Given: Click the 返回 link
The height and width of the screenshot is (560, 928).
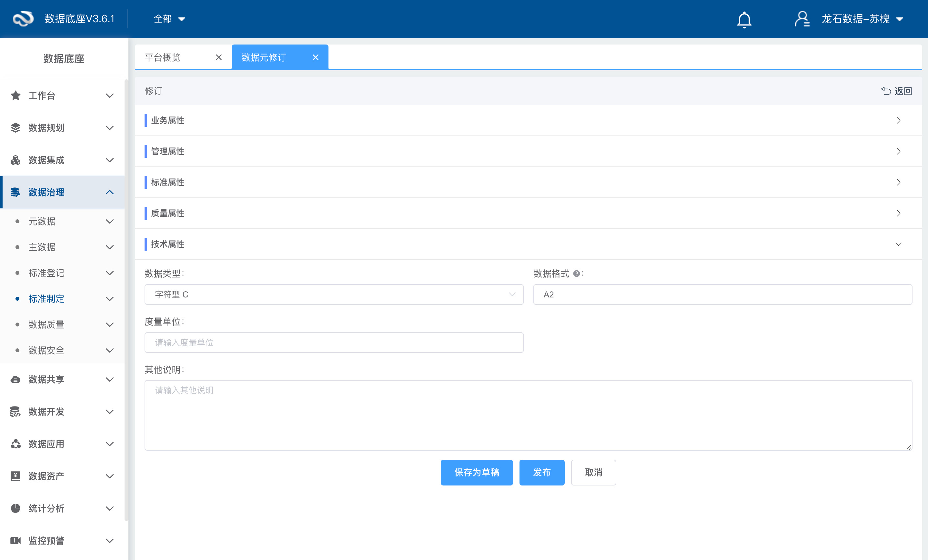Looking at the screenshot, I should click(896, 91).
